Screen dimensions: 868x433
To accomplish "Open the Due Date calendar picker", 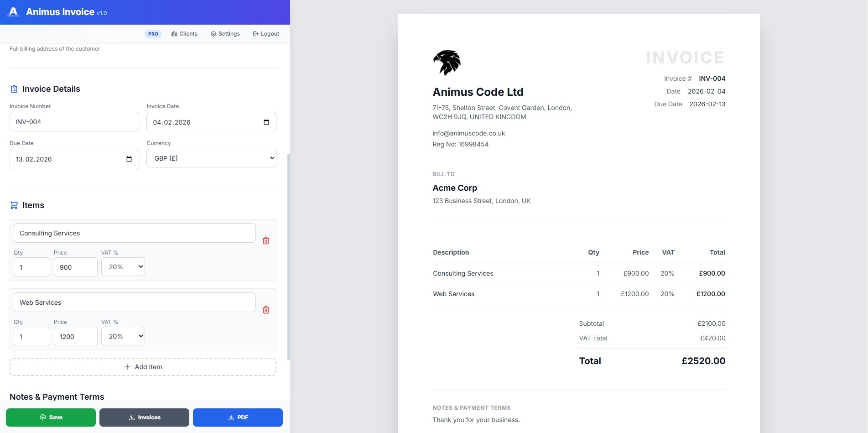I will [129, 159].
